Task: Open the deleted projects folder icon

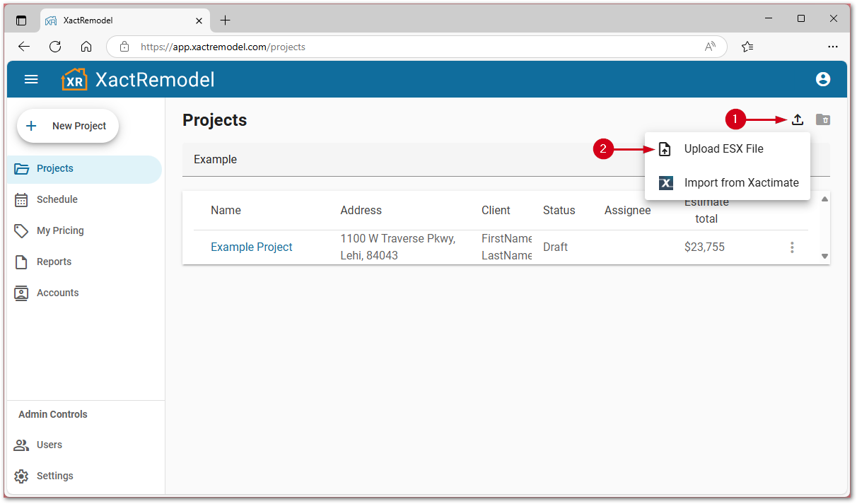Action: pyautogui.click(x=823, y=119)
